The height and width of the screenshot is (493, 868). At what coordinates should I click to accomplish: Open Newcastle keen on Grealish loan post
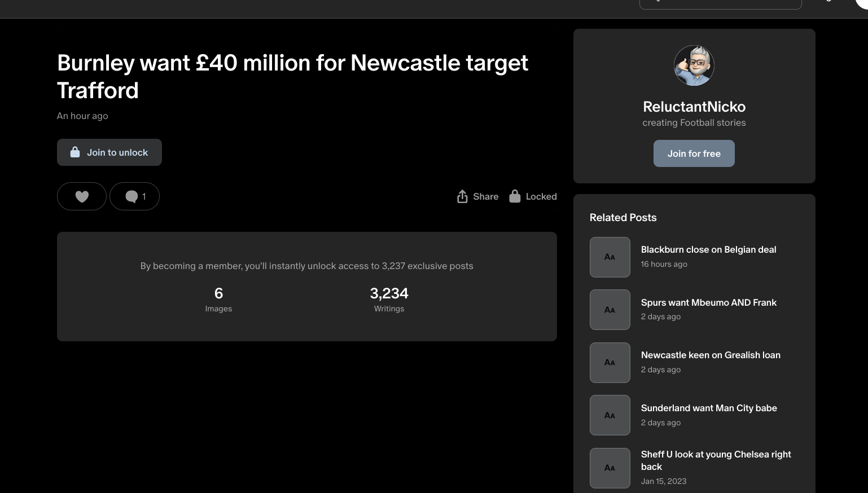[711, 355]
